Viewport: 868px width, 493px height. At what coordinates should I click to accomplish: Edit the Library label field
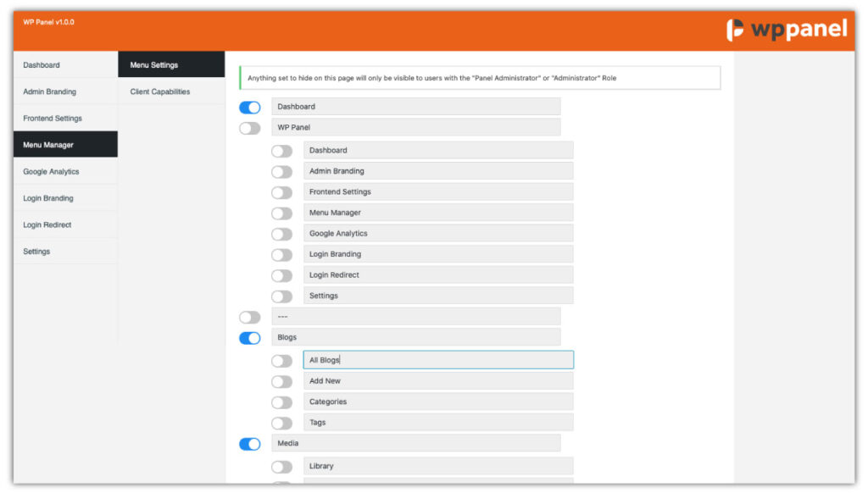pos(438,466)
